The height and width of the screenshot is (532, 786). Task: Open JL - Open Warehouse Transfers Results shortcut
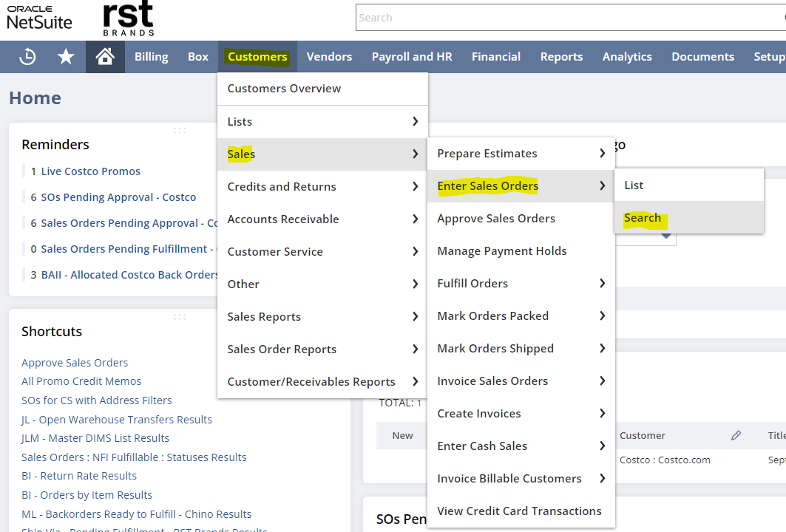point(117,420)
